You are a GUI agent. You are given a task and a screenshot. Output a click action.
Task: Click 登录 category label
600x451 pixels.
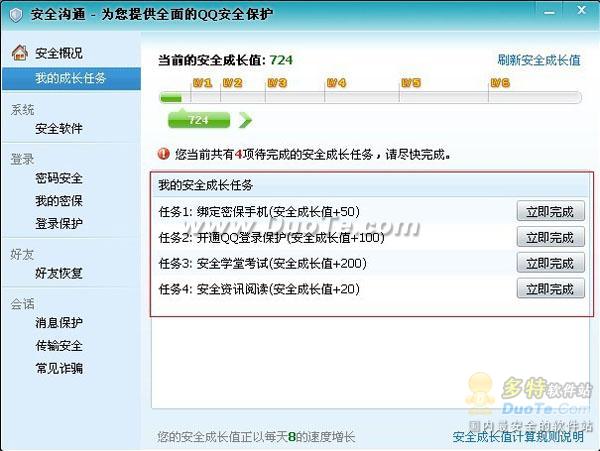tap(22, 159)
